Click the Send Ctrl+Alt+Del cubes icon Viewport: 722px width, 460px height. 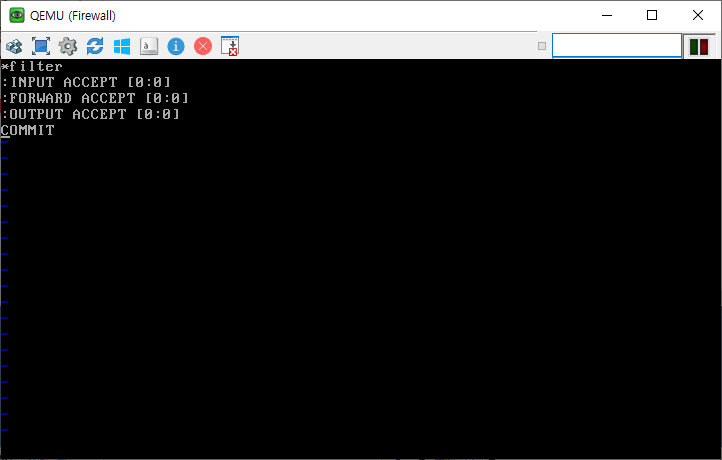pyautogui.click(x=14, y=46)
